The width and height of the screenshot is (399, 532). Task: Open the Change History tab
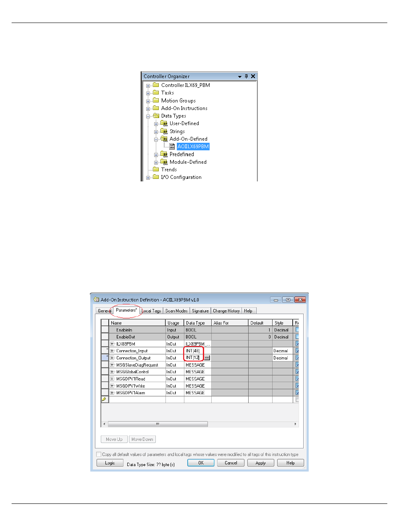click(x=226, y=311)
